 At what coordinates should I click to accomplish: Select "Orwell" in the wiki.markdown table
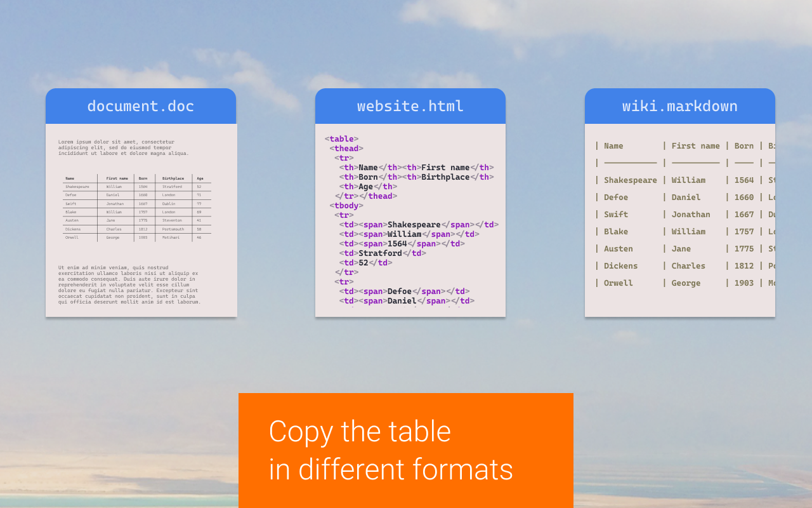619,283
